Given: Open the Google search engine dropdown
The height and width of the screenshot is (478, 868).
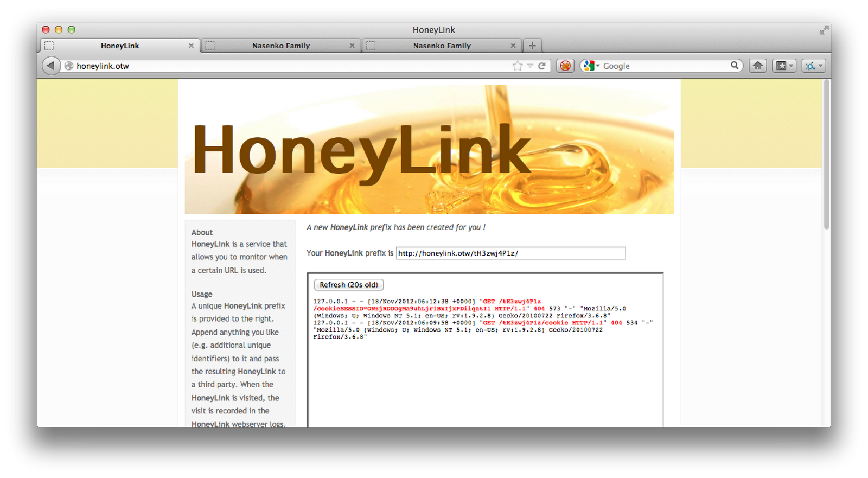Looking at the screenshot, I should pos(591,66).
